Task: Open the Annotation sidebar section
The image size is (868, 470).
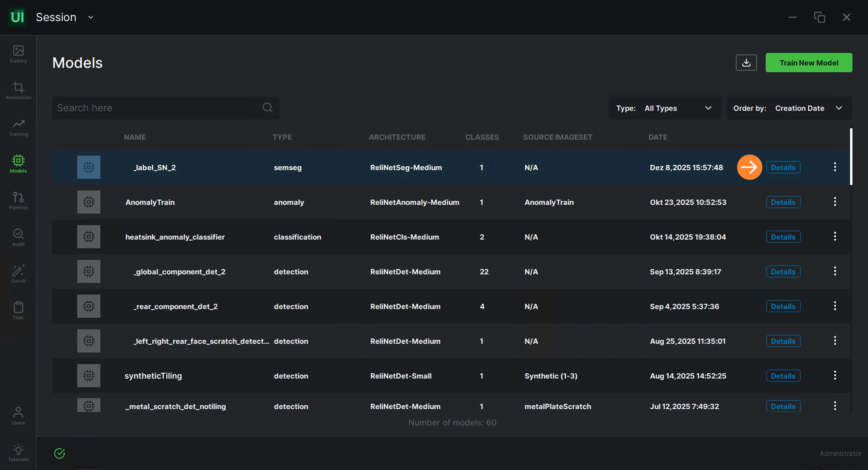Action: coord(18,91)
